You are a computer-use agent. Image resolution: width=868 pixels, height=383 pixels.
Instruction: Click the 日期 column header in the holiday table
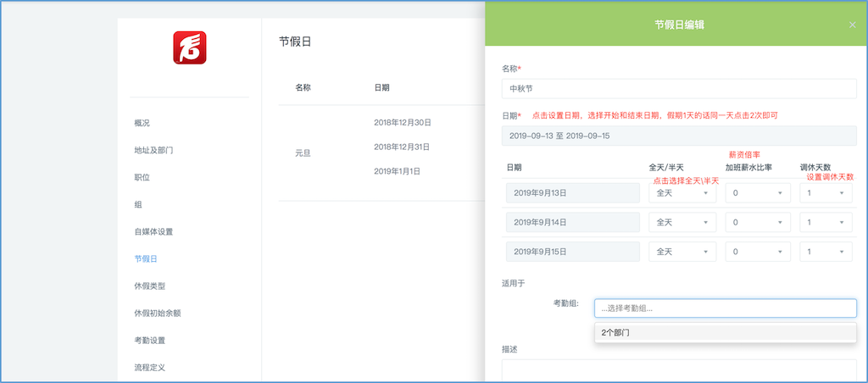click(381, 87)
